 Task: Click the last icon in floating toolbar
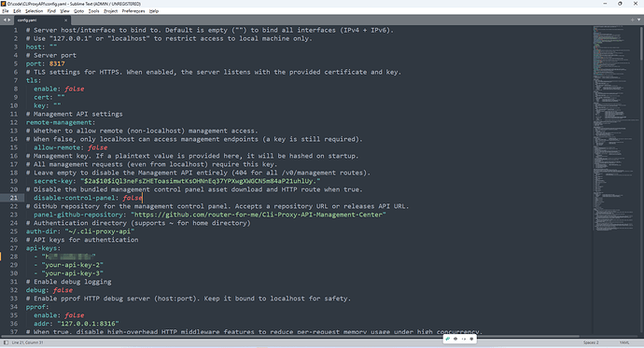[471, 339]
